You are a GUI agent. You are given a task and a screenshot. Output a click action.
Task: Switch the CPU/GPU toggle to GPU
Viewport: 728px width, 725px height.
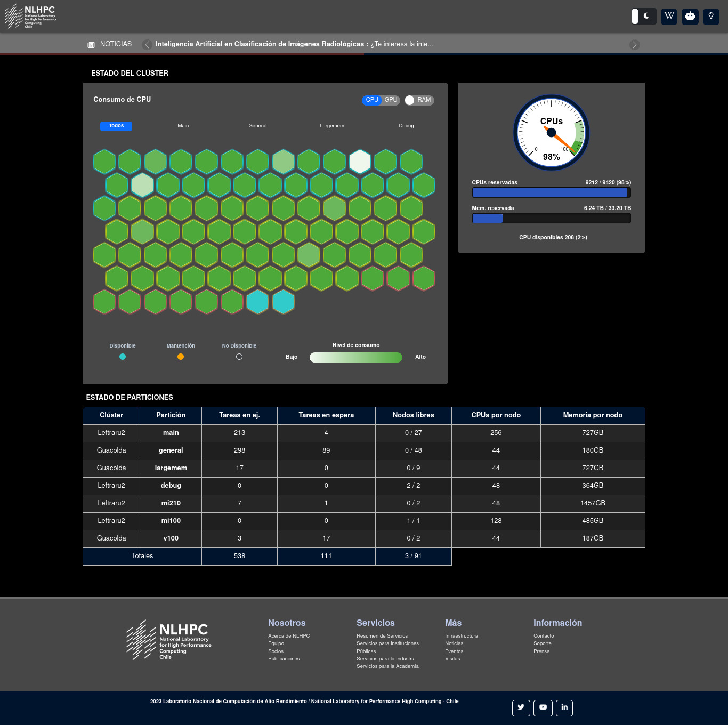click(391, 100)
